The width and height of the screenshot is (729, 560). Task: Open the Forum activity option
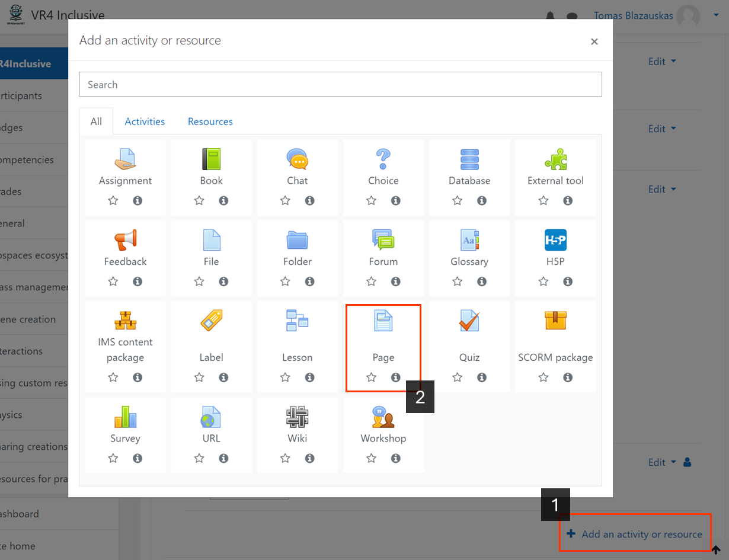[383, 240]
